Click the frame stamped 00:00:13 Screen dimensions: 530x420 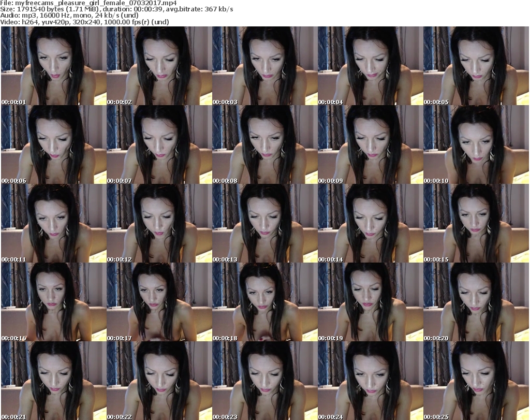[x=265, y=224]
